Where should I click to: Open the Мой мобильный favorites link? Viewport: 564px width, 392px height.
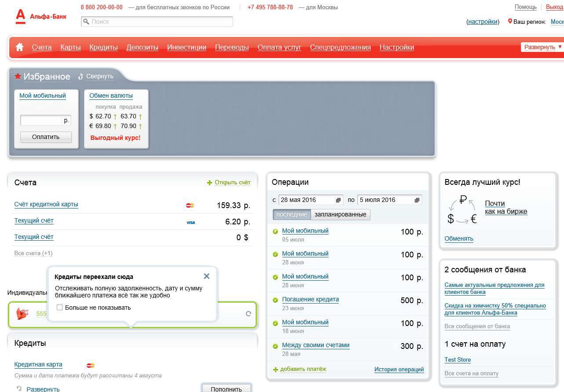click(x=43, y=95)
